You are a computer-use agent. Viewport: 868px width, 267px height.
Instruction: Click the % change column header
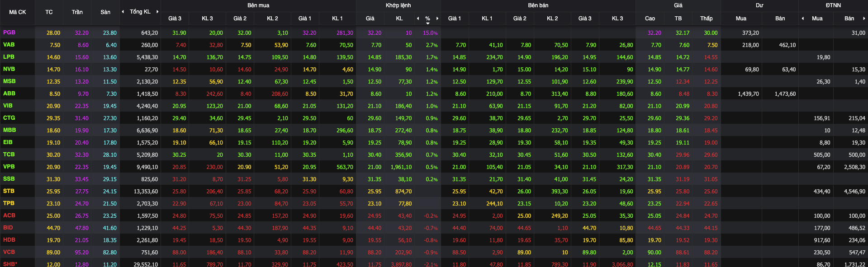point(427,19)
